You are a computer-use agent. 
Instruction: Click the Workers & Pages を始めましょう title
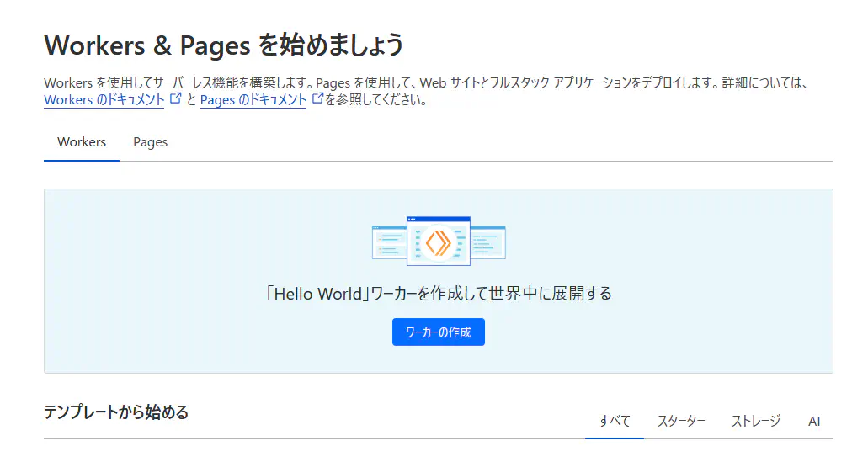coord(224,45)
